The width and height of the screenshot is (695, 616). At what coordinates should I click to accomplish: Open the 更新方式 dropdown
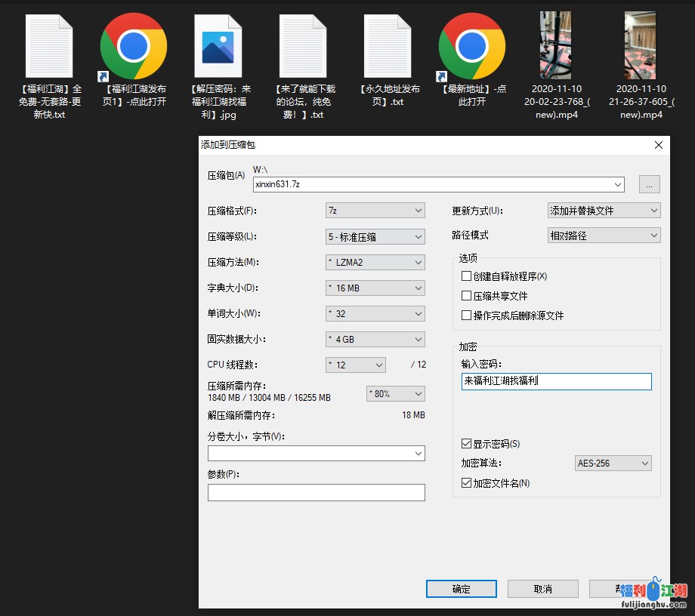point(604,211)
